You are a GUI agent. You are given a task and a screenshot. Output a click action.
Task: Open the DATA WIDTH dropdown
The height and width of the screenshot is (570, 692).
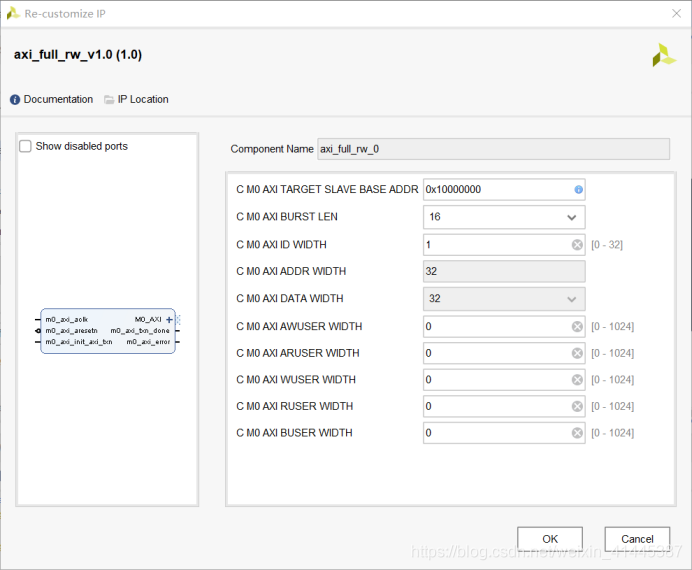pyautogui.click(x=504, y=299)
